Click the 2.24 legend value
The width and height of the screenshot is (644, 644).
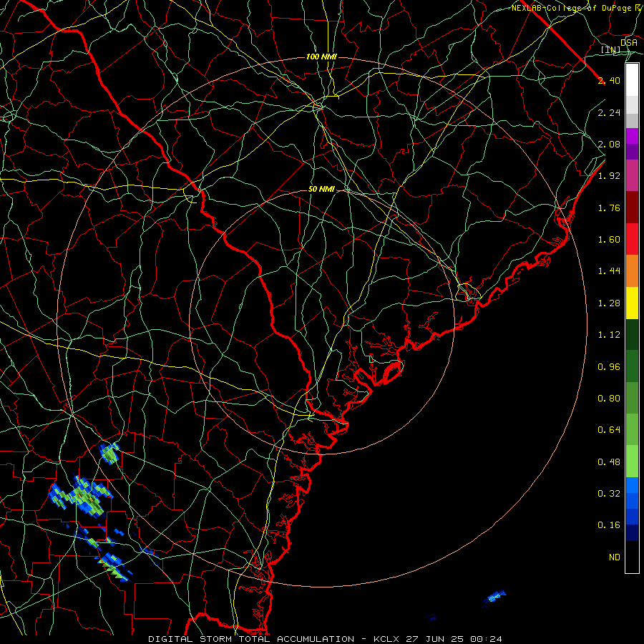coord(609,113)
